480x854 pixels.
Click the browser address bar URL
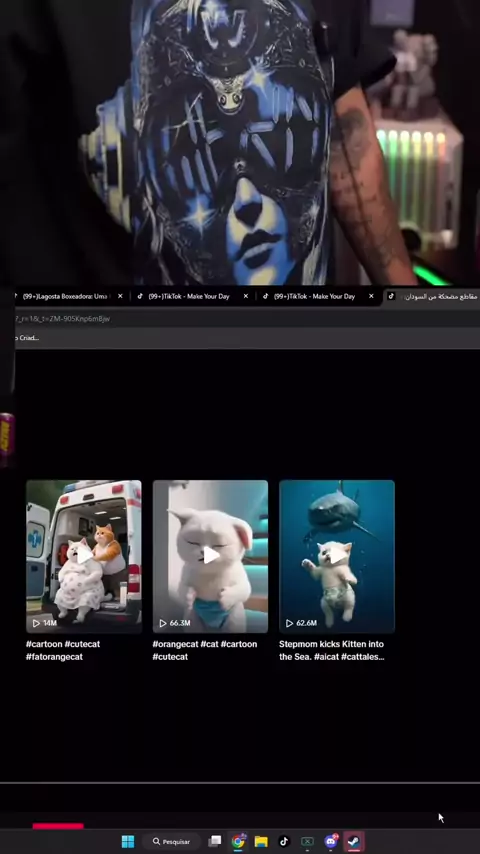click(x=63, y=319)
